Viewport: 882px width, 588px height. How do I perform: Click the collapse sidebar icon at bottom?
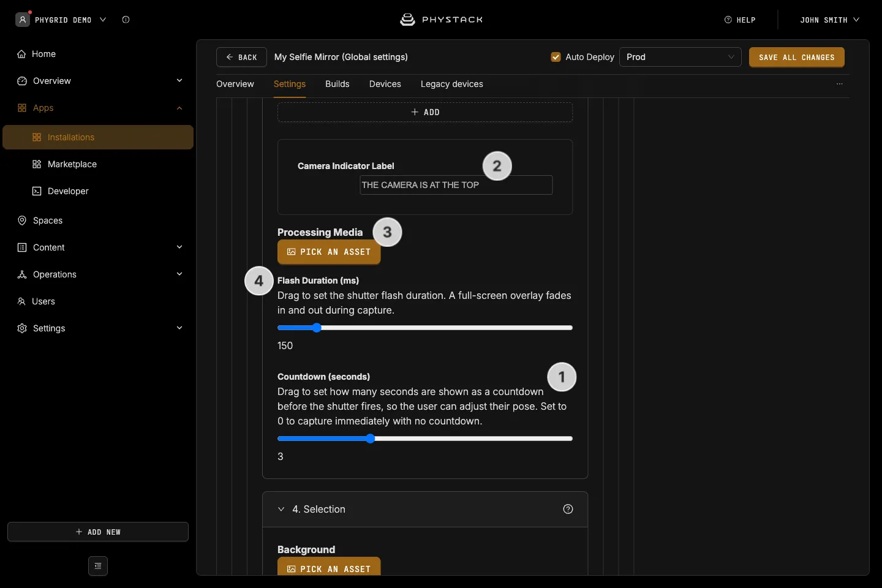pyautogui.click(x=98, y=566)
